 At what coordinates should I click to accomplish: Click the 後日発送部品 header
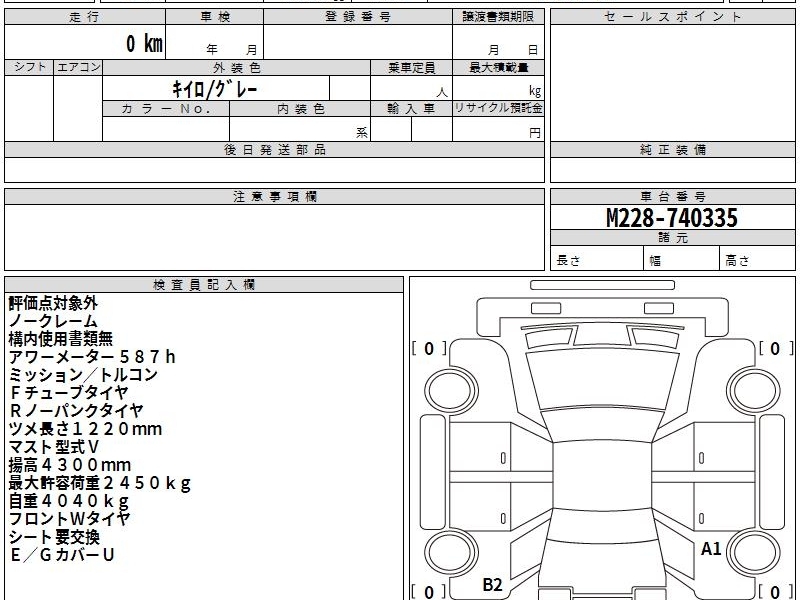274,150
